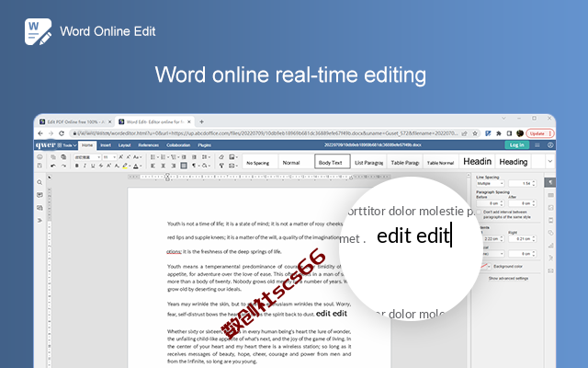Click the Align right icon
This screenshot has width=588, height=368.
pos(174,166)
